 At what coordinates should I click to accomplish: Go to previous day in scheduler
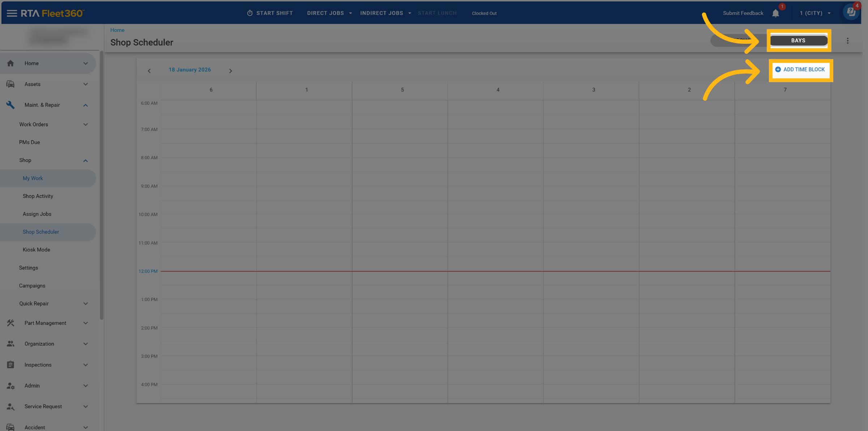pos(149,71)
